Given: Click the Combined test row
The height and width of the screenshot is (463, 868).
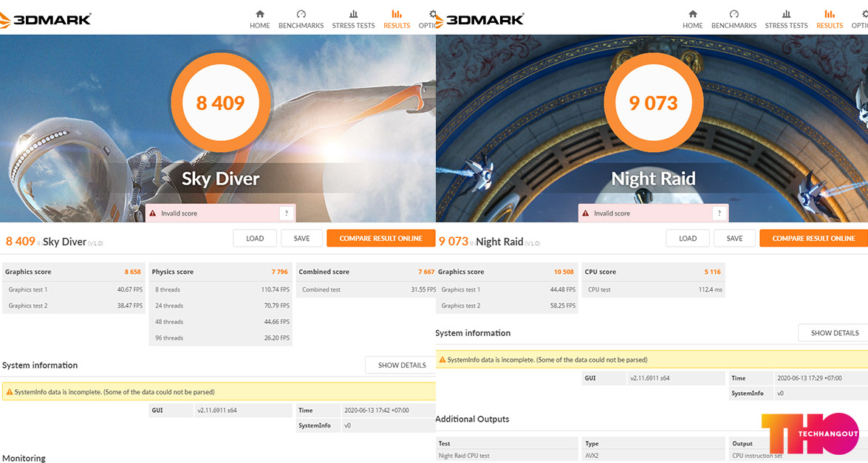Looking at the screenshot, I should [366, 289].
